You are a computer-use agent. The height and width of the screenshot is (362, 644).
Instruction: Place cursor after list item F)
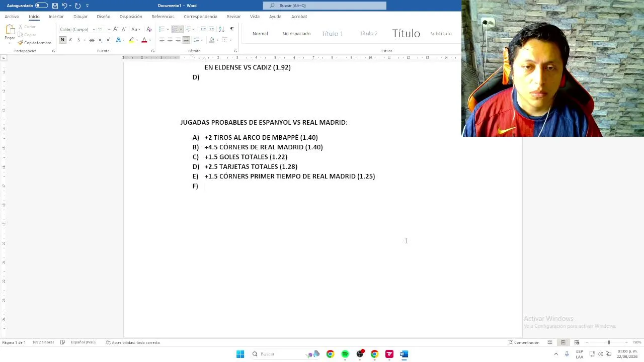coord(205,186)
